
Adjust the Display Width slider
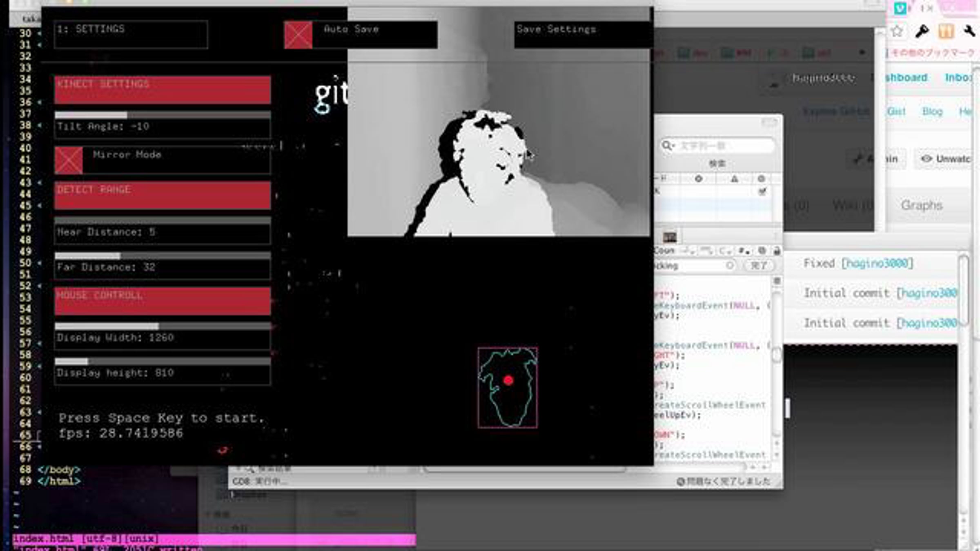[163, 327]
